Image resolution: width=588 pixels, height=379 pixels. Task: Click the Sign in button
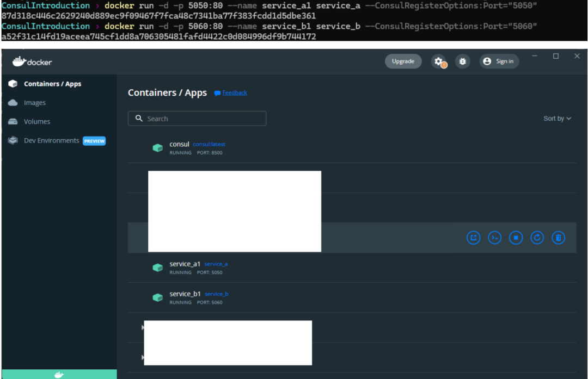point(499,61)
